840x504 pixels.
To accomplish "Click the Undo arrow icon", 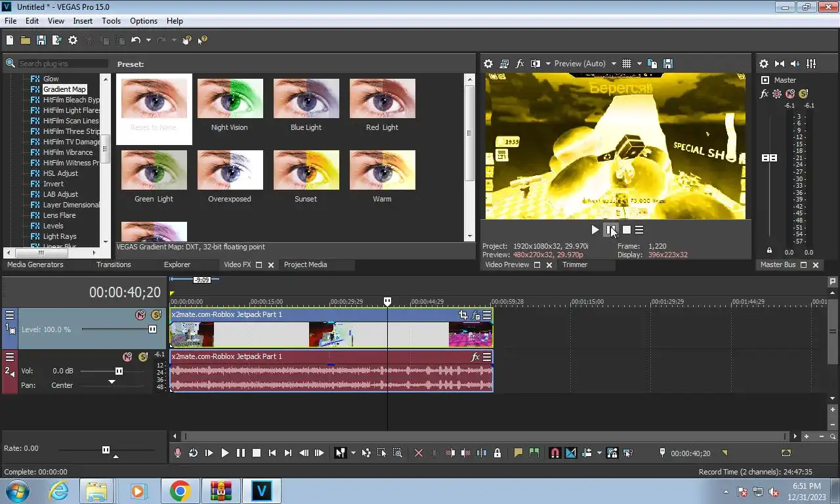I will pos(136,40).
